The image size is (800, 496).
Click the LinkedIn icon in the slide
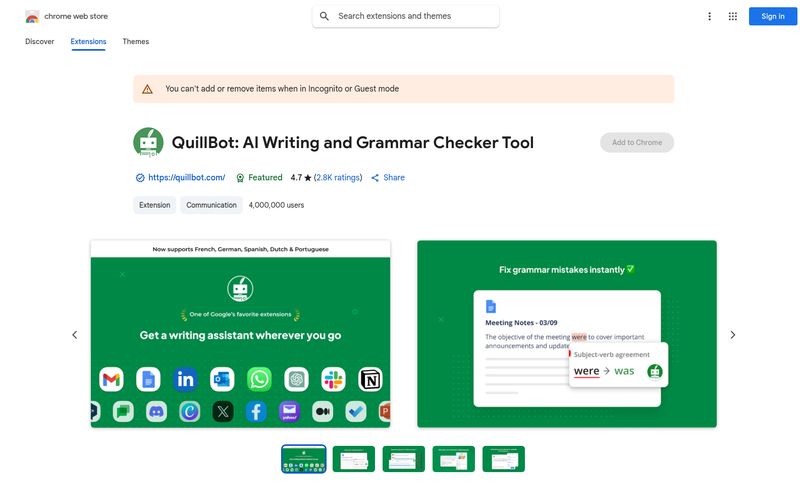185,379
